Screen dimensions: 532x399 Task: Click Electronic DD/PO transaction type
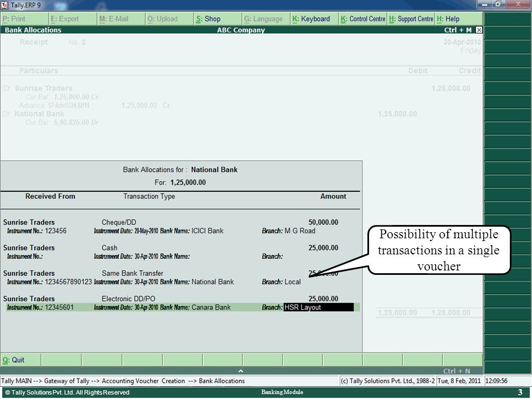click(x=128, y=299)
